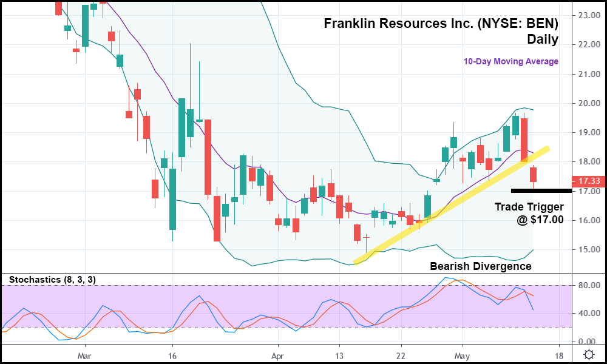Click the black trade trigger line at $17.00
This screenshot has height=364, width=607.
pos(541,190)
